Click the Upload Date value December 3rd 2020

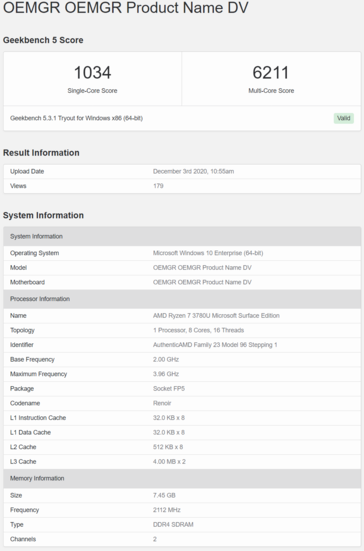click(x=193, y=171)
